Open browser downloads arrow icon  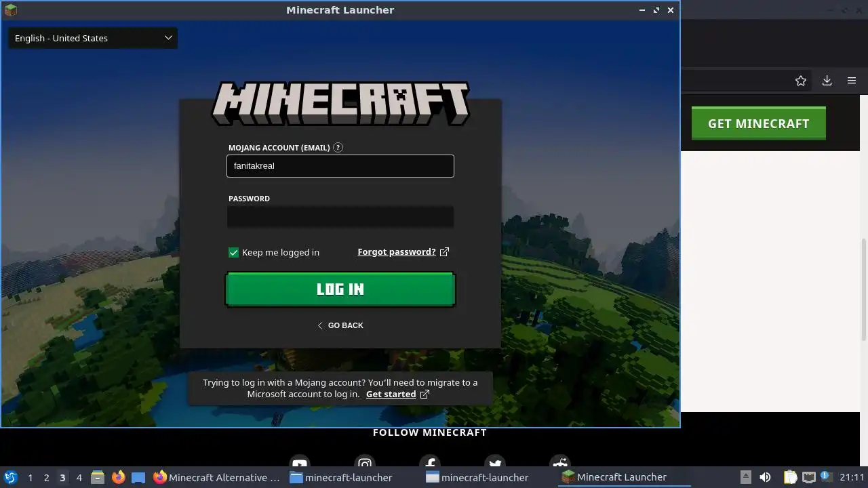[827, 81]
